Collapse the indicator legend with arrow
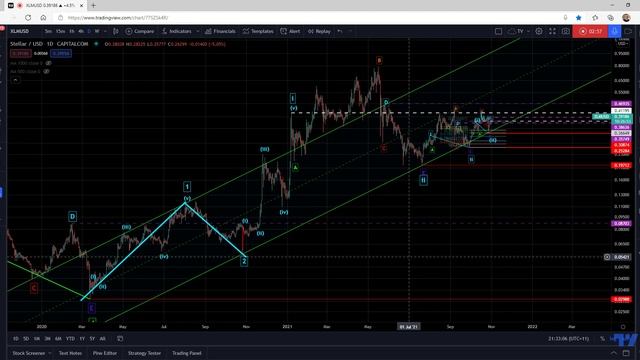Viewport: 640px width, 360px height. pos(15,80)
